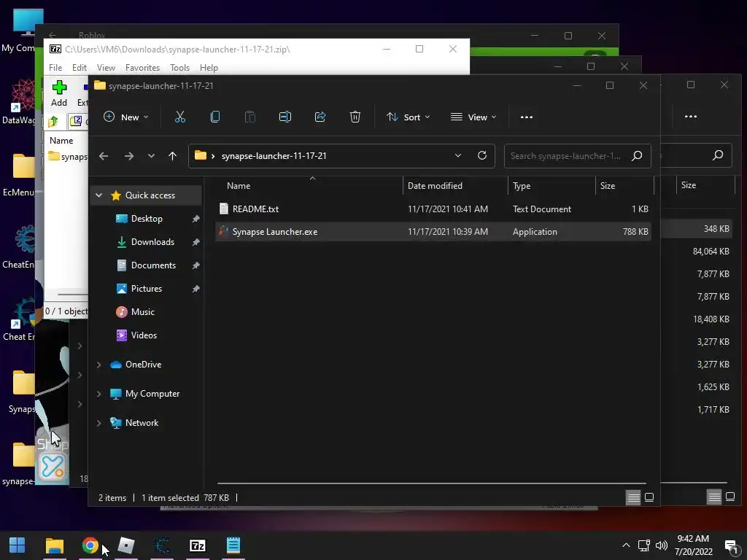Open the Edit menu in 7-Zip
This screenshot has width=747, height=560.
coord(79,68)
